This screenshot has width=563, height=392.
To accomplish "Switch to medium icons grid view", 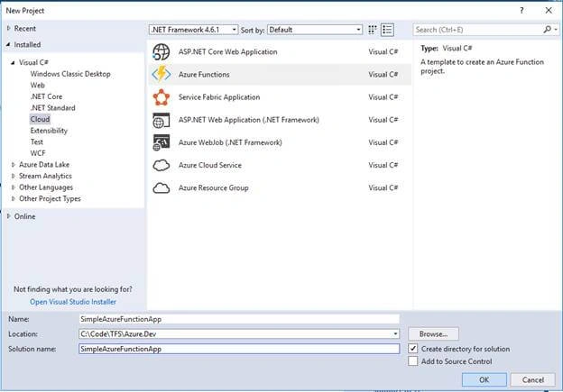I will click(x=373, y=30).
